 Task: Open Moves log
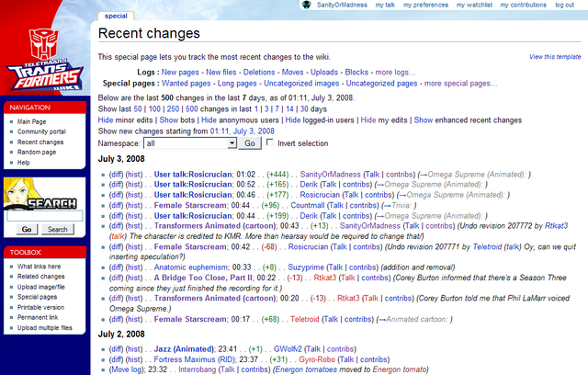point(292,72)
